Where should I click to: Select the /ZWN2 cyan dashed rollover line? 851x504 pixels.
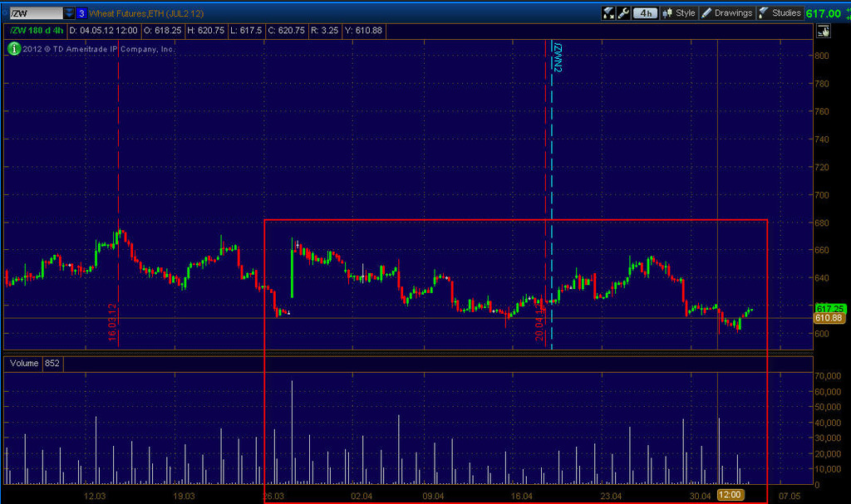[552, 208]
